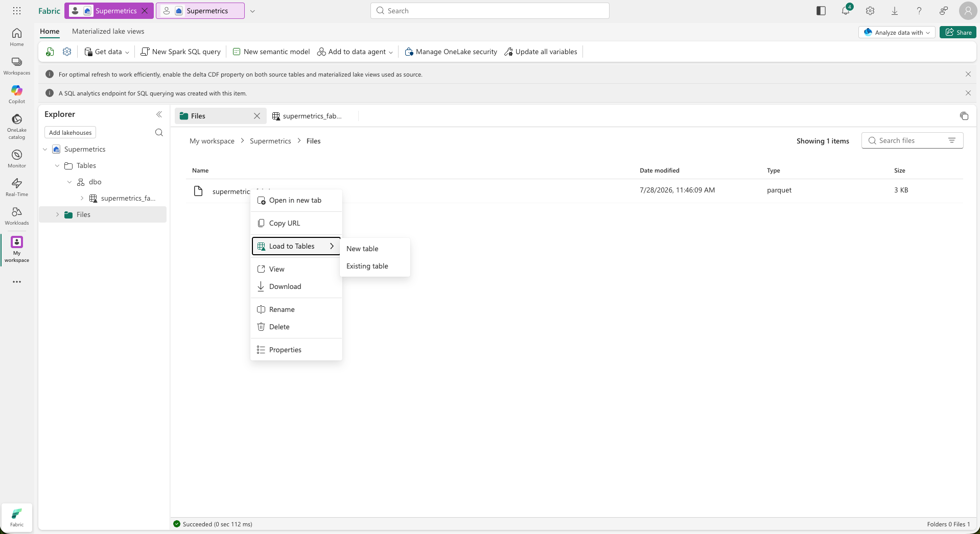
Task: Open the Real-Time hub
Action: [17, 187]
